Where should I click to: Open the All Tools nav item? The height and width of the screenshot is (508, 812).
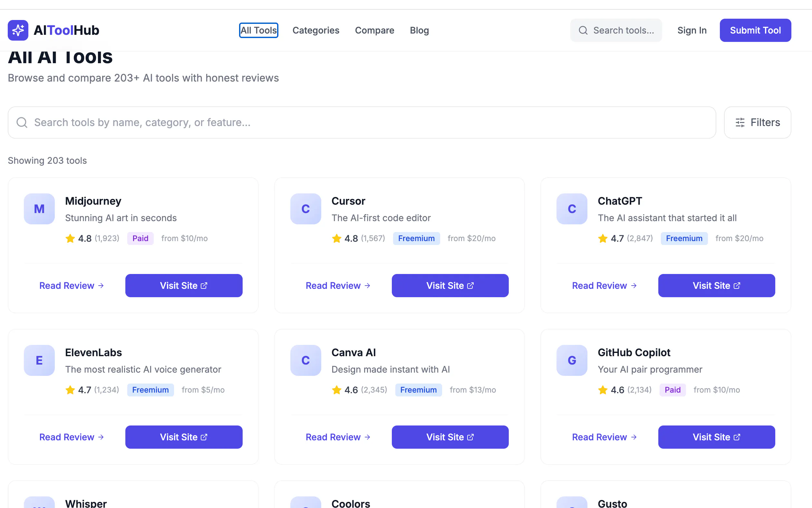coord(258,31)
